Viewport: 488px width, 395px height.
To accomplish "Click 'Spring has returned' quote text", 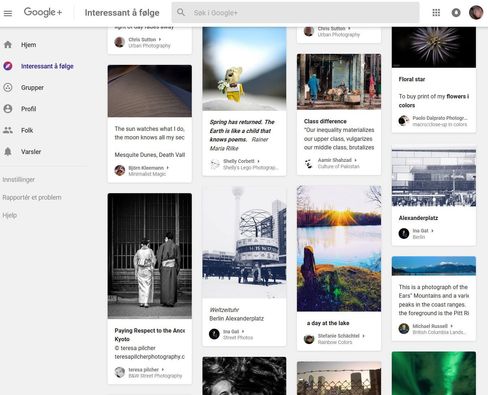I will pyautogui.click(x=242, y=135).
